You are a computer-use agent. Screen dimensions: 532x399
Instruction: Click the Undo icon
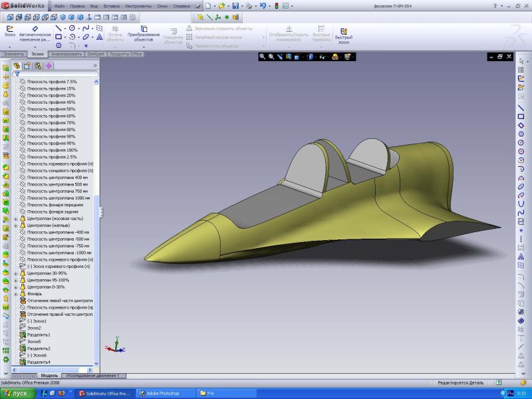tap(263, 6)
